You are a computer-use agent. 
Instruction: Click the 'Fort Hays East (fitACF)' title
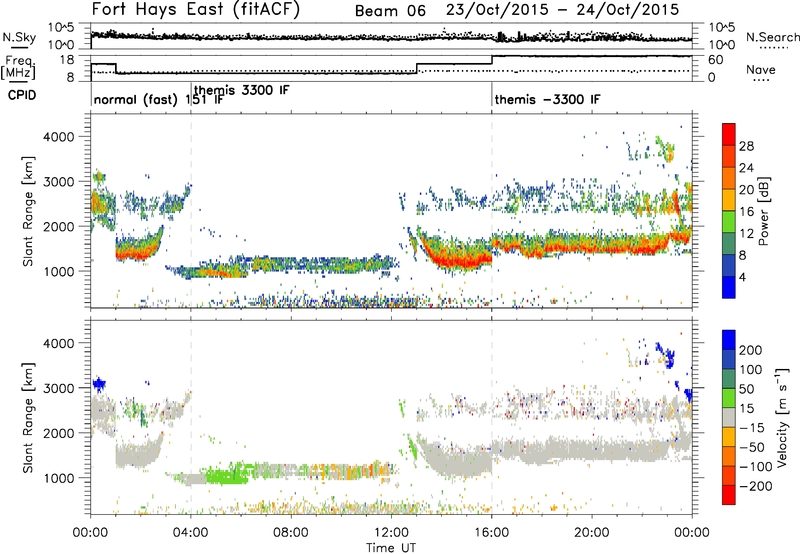(195, 9)
